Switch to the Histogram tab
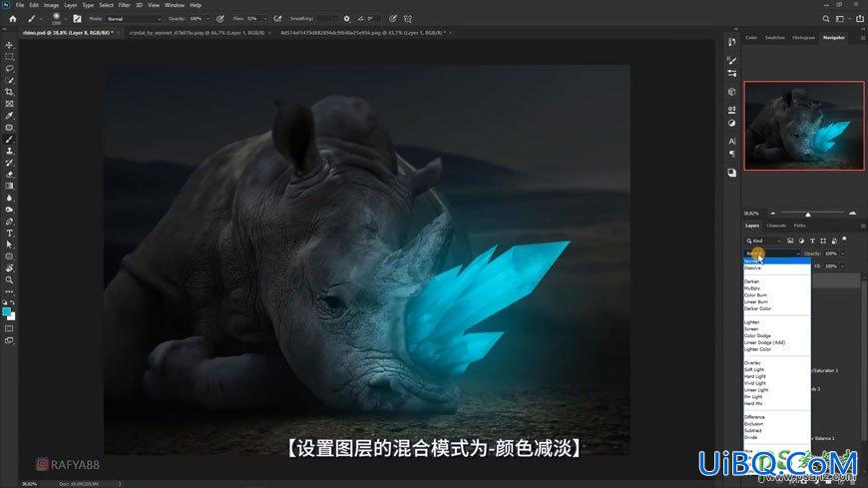 coord(803,38)
